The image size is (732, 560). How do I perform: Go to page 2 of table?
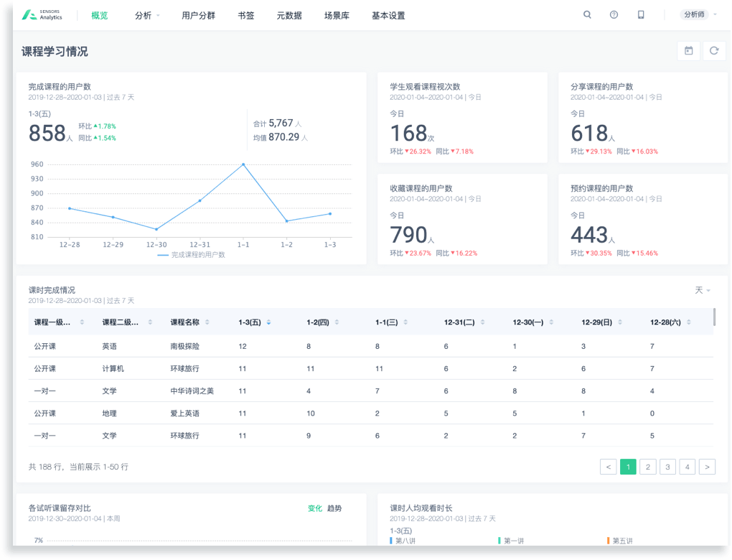(647, 467)
